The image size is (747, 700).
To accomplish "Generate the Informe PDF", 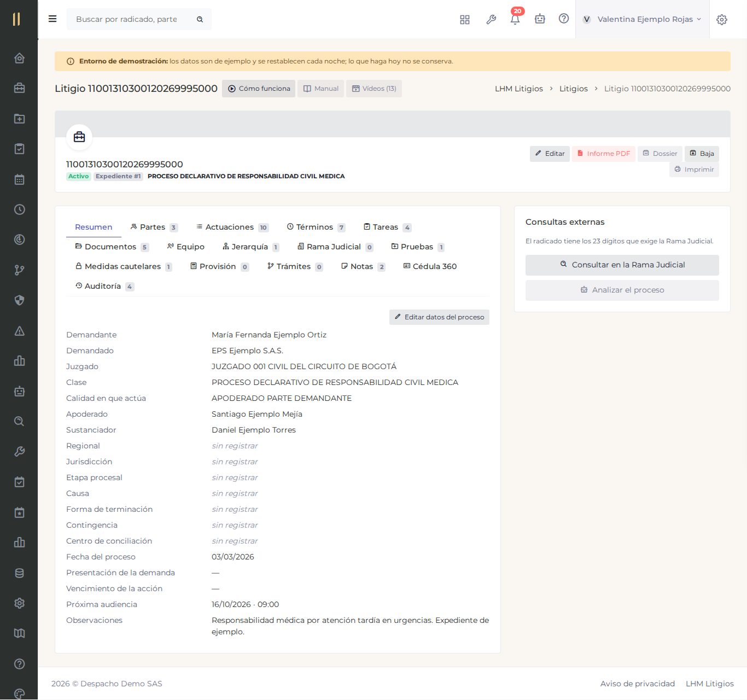I will (x=604, y=154).
